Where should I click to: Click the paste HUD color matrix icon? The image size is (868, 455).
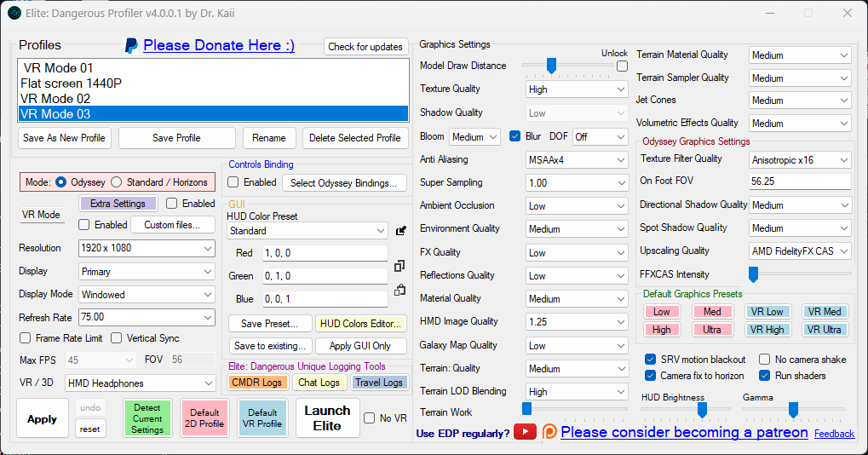[400, 290]
